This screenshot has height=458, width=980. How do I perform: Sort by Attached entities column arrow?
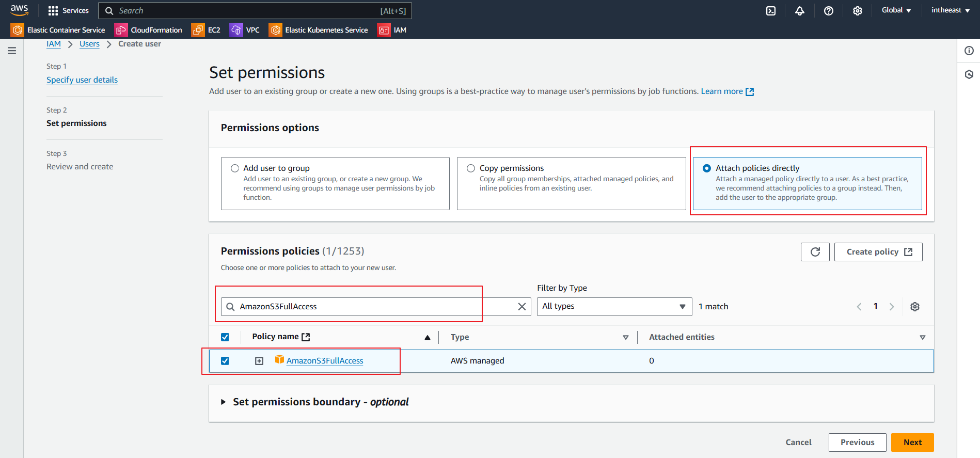pyautogui.click(x=923, y=337)
